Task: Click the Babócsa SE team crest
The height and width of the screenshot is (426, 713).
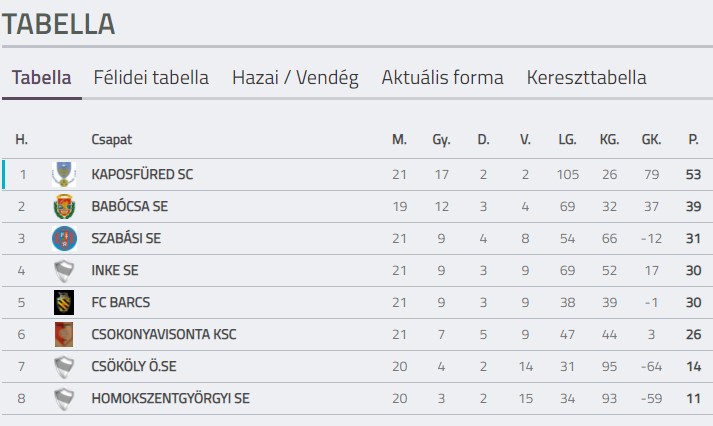Action: tap(64, 207)
